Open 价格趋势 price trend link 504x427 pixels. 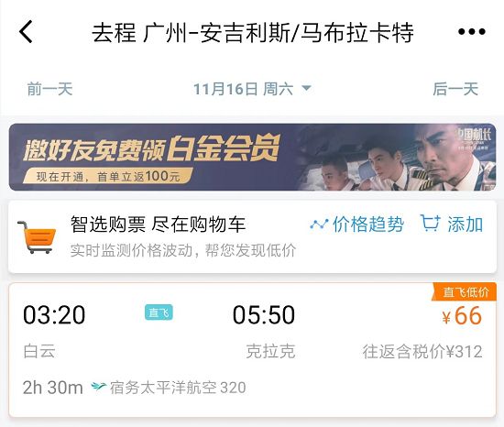357,224
